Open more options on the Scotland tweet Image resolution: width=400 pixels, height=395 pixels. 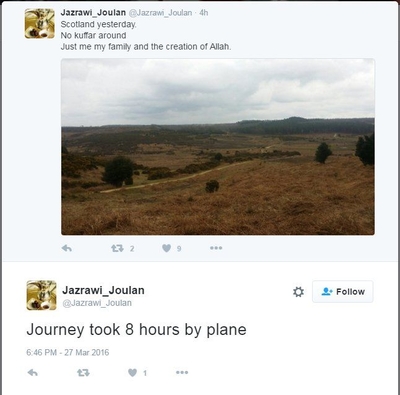[x=216, y=248]
